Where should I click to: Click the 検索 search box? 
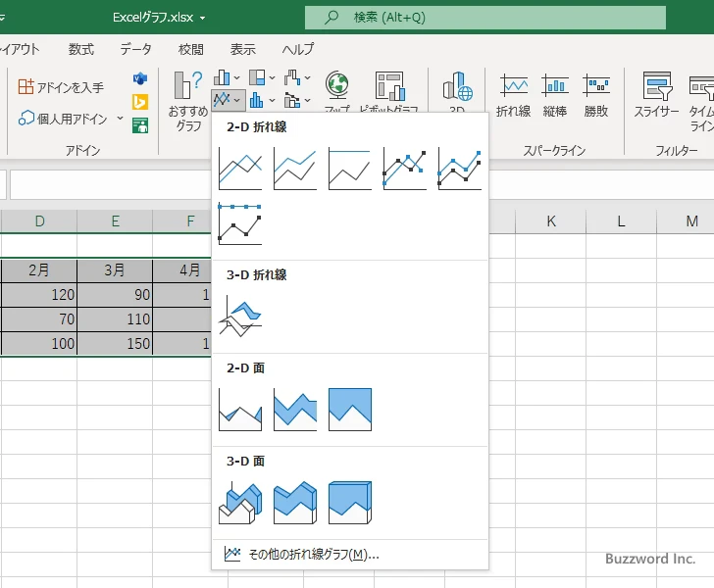tap(484, 18)
